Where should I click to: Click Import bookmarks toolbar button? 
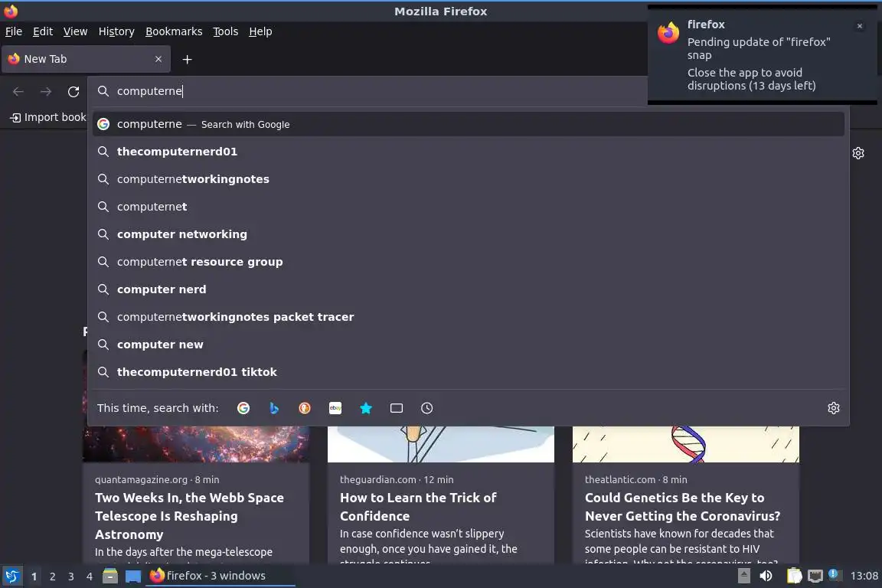click(x=47, y=117)
